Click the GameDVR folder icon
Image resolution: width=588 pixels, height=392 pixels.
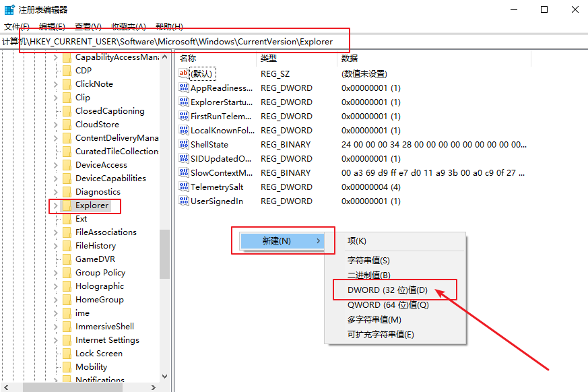coord(65,259)
